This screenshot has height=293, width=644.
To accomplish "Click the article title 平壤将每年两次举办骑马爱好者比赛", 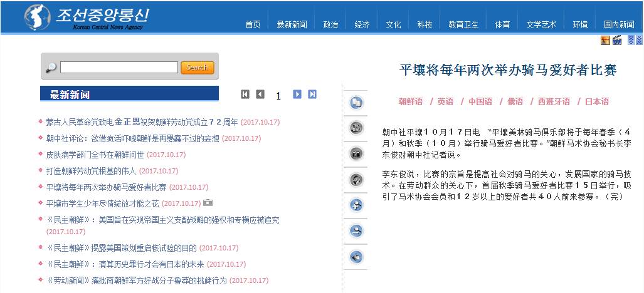I will pos(508,70).
